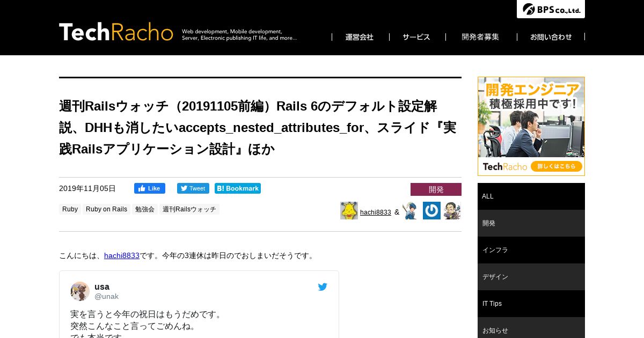Screen dimensions: 644x338
Task: Click the usa tweet profile picture
Action: coord(80,291)
